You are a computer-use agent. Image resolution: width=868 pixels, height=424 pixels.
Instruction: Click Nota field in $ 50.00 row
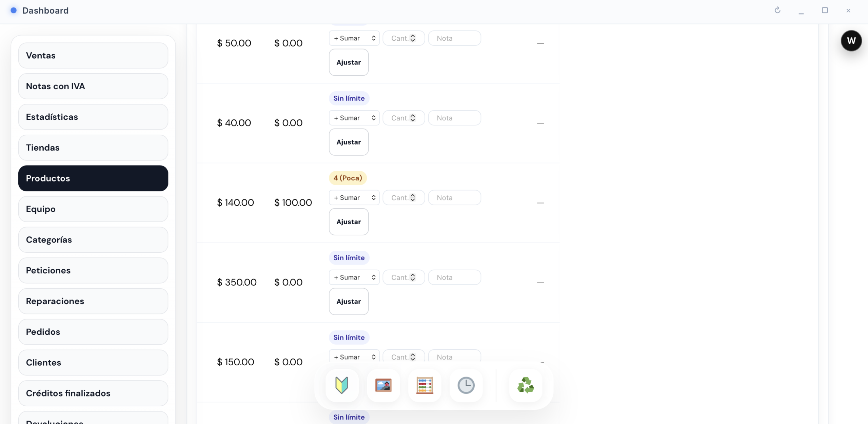pyautogui.click(x=454, y=38)
